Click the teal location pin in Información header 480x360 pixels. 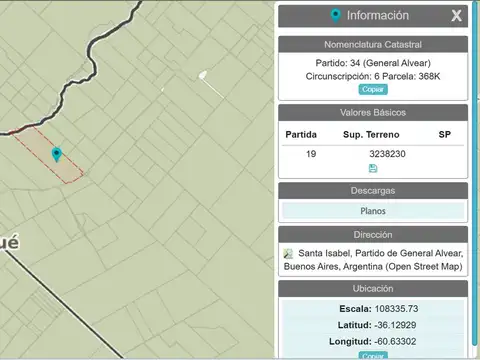coord(336,16)
